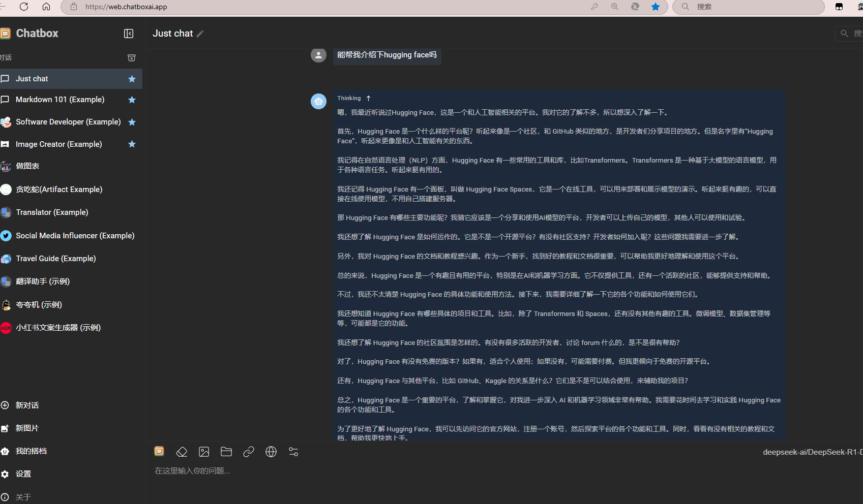
Task: Go to browser home page
Action: (x=46, y=7)
